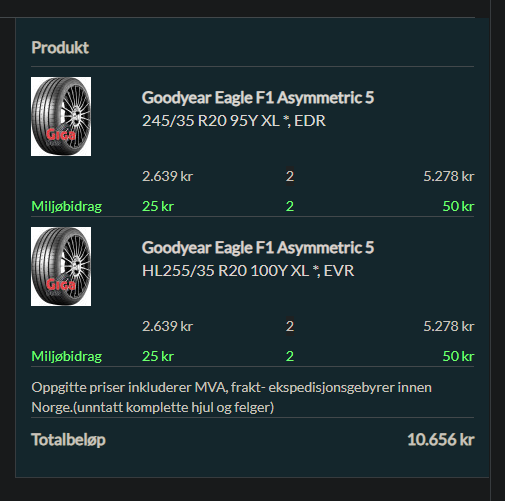This screenshot has width=505, height=501.
Task: Click quantity 2 for the first tire
Action: (290, 176)
